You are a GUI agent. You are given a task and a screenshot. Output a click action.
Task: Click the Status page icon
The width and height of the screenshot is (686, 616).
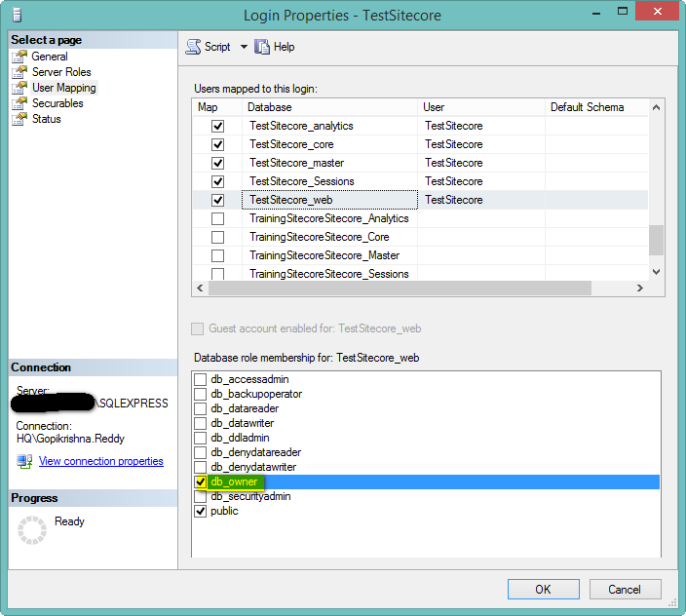pyautogui.click(x=19, y=119)
